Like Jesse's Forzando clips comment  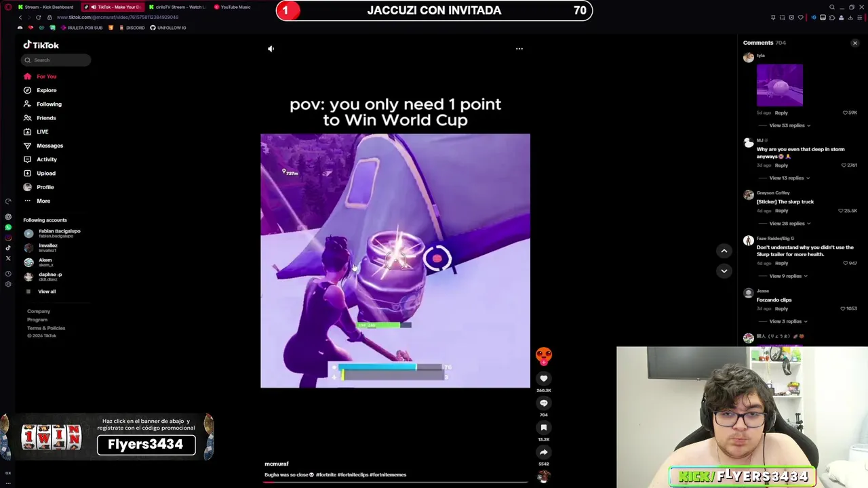(844, 308)
